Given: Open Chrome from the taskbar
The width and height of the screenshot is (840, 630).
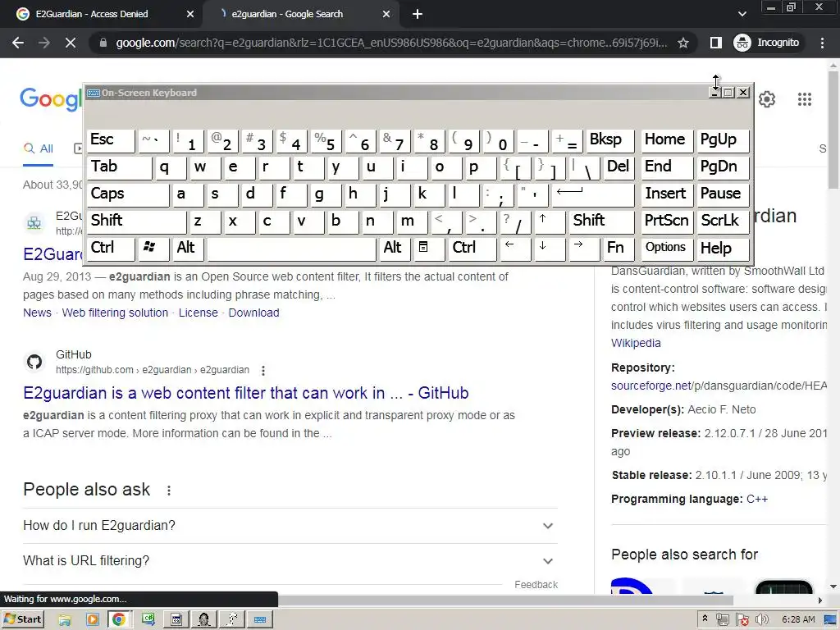Looking at the screenshot, I should 119,620.
